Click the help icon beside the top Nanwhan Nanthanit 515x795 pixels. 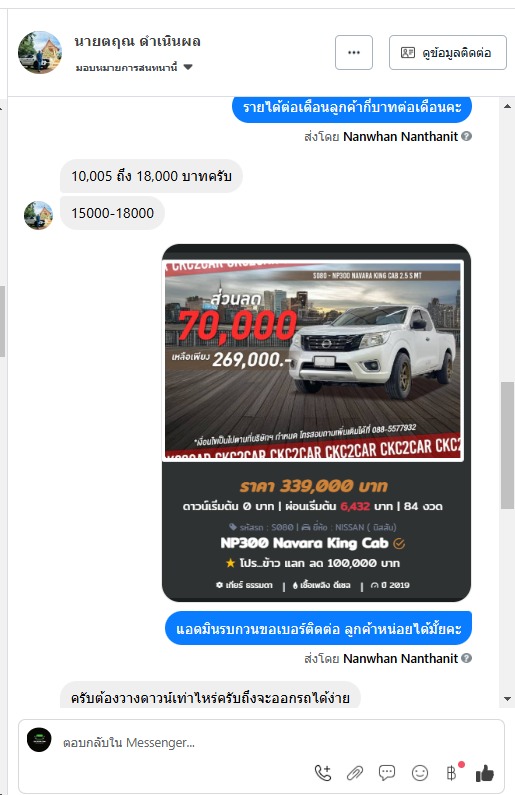click(x=467, y=136)
